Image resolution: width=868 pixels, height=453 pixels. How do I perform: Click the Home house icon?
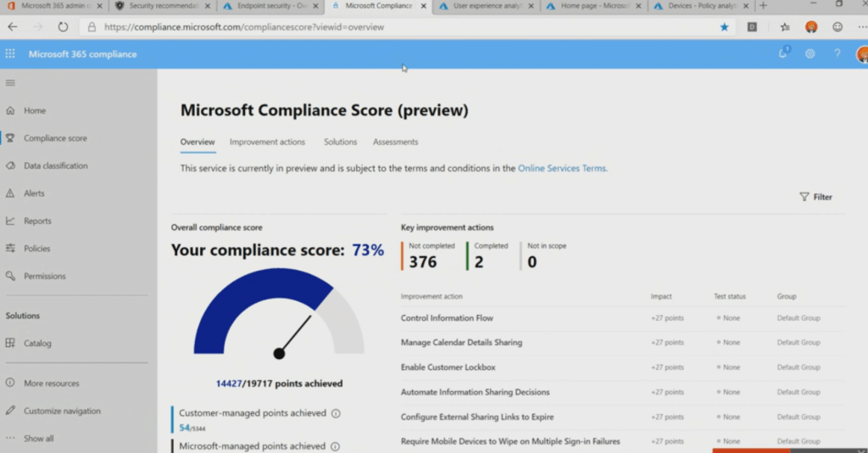tap(10, 110)
